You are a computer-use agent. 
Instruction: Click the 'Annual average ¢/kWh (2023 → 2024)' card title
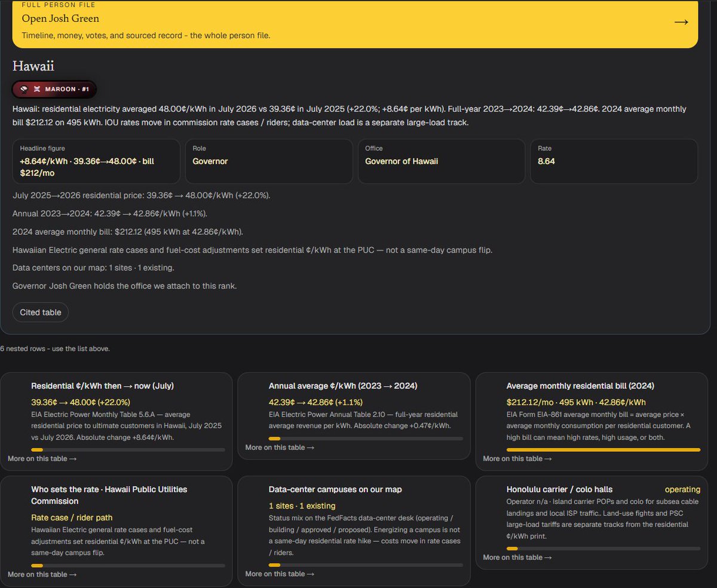click(343, 386)
